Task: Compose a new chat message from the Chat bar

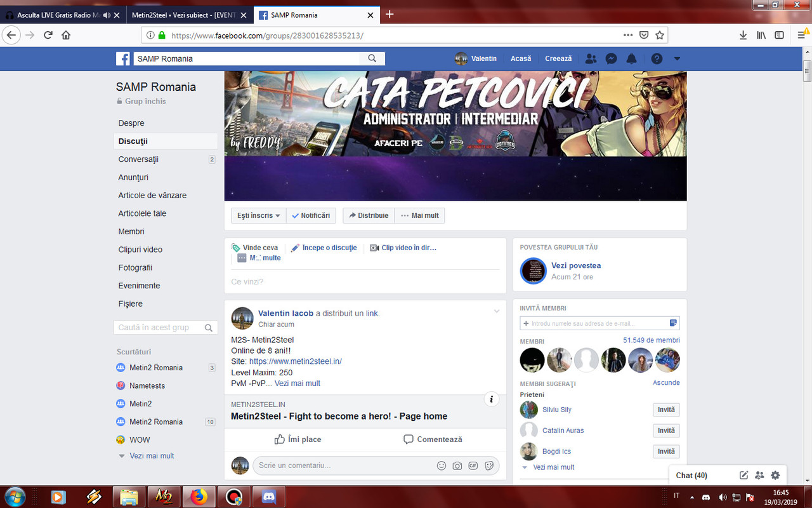Action: coord(743,475)
